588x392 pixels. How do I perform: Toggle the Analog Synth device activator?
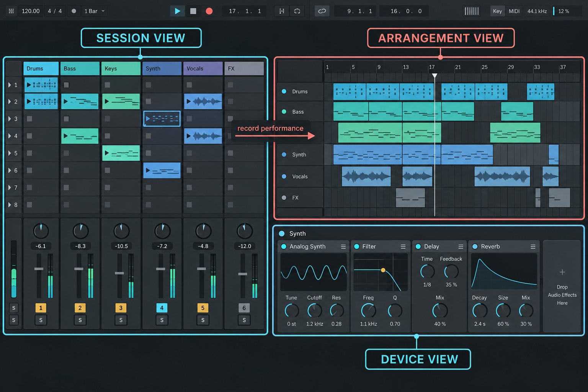pyautogui.click(x=284, y=247)
